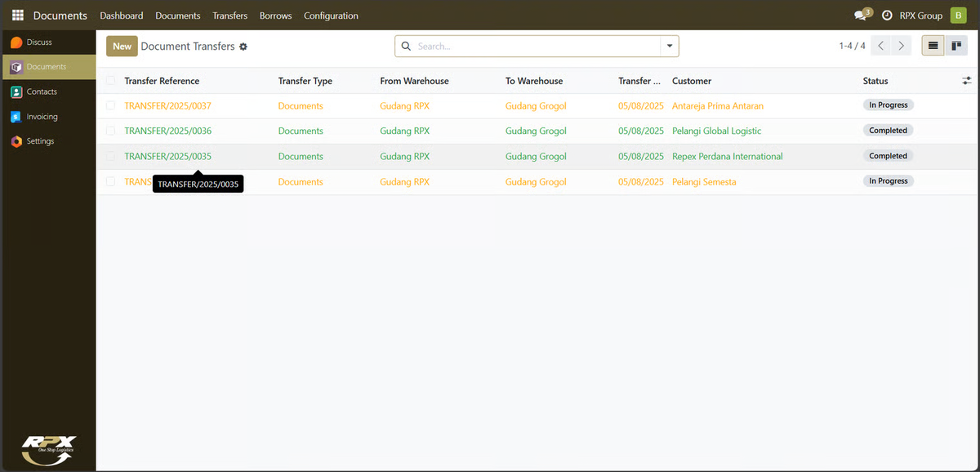
Task: Switch to list view
Action: tap(933, 46)
